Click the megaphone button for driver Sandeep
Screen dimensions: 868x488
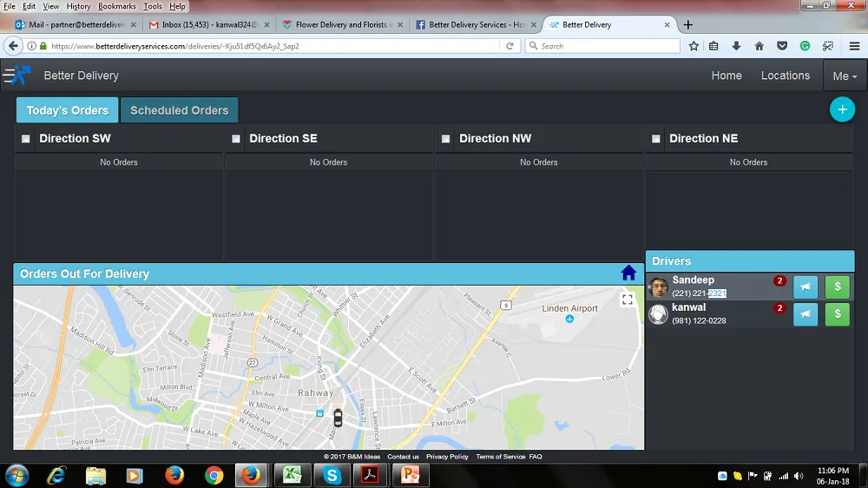pos(806,287)
